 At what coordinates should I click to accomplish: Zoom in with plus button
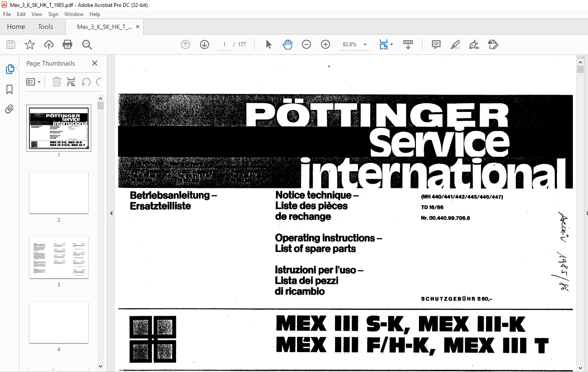coord(326,45)
